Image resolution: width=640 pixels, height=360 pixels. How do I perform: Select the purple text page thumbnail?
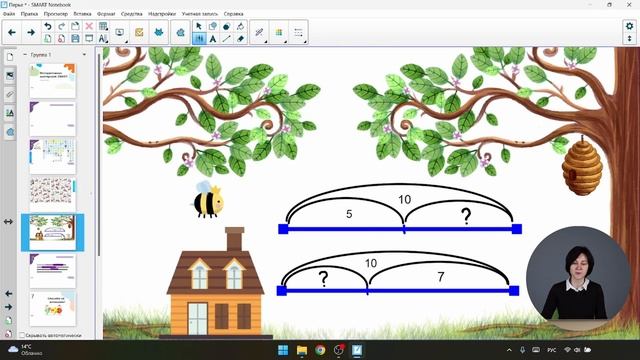53,271
